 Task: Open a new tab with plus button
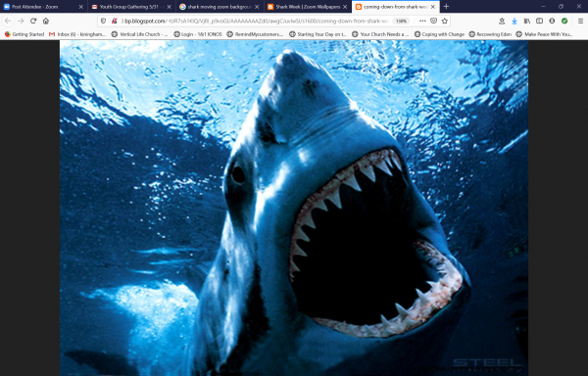(x=446, y=7)
